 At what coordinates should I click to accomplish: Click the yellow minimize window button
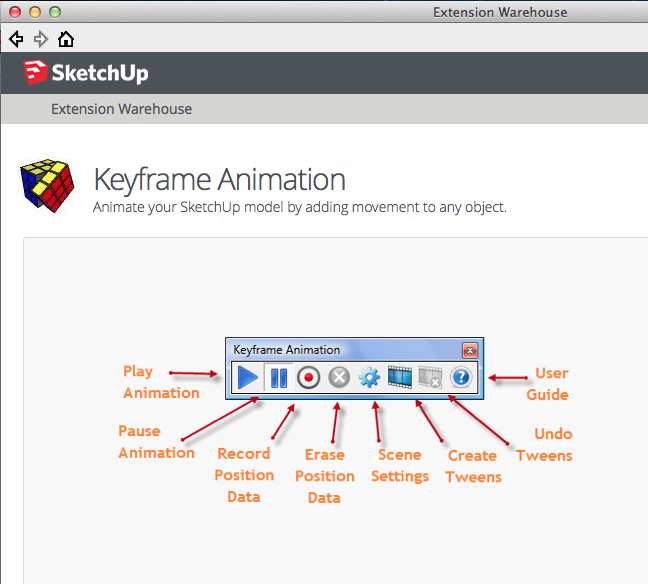tap(35, 12)
